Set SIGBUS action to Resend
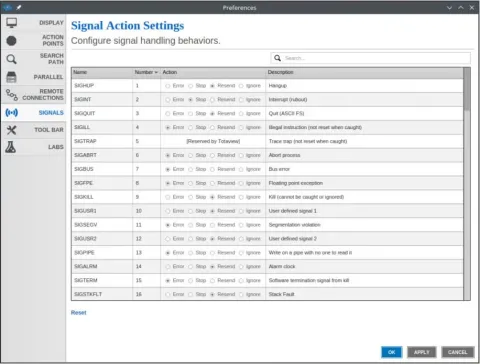 pyautogui.click(x=212, y=169)
